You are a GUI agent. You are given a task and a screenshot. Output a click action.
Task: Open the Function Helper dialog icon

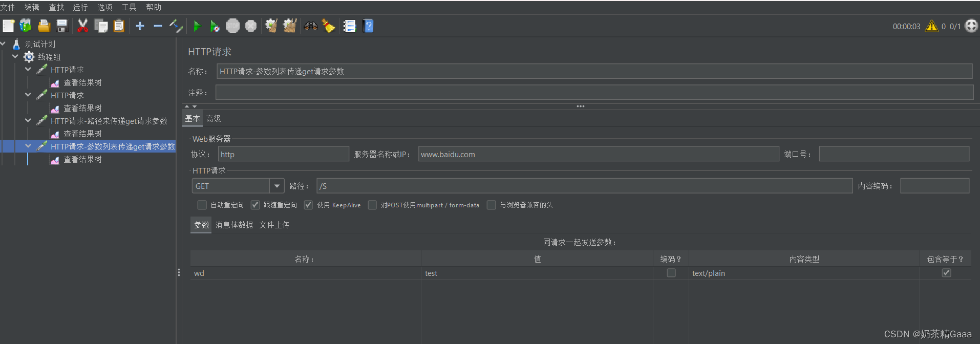(349, 26)
